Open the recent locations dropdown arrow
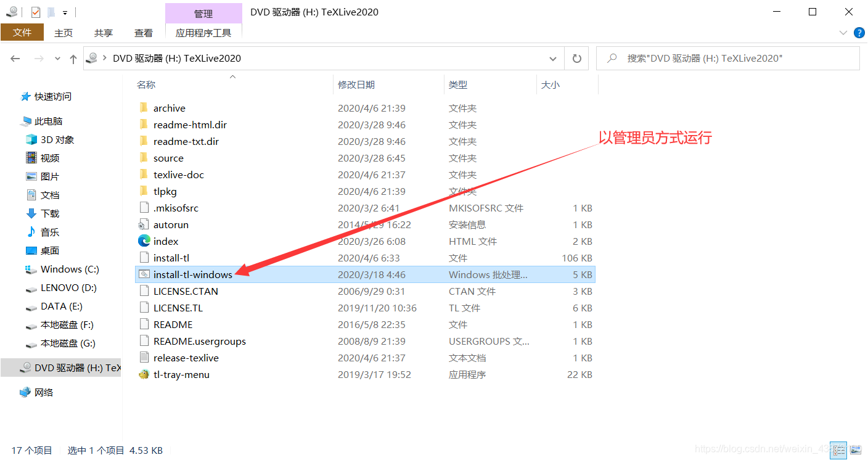868x460 pixels. click(x=58, y=59)
